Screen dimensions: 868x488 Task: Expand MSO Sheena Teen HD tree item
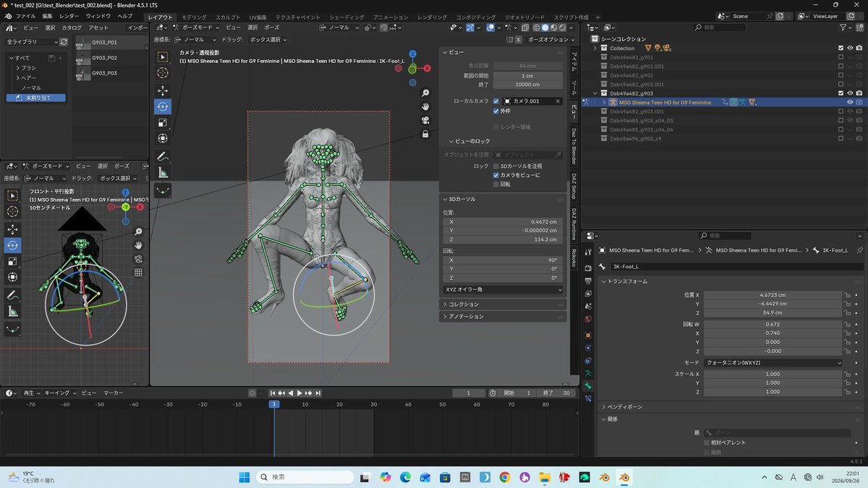605,103
